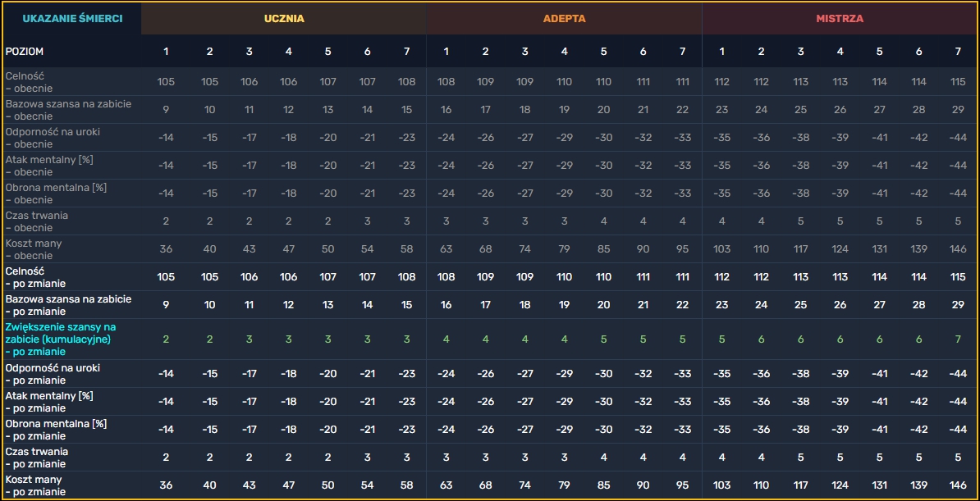This screenshot has width=980, height=501.
Task: Click value 139 in 'Koszt many – po zmianie' row
Action: pos(918,485)
